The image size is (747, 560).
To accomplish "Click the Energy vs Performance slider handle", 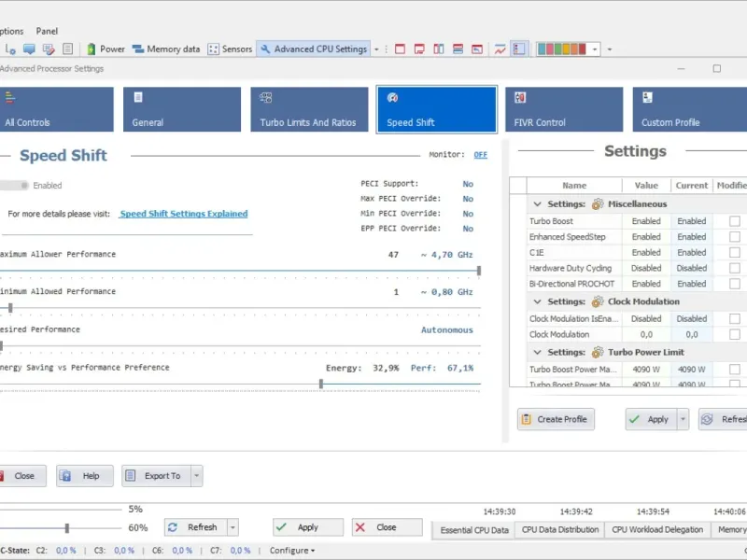I will pyautogui.click(x=321, y=384).
